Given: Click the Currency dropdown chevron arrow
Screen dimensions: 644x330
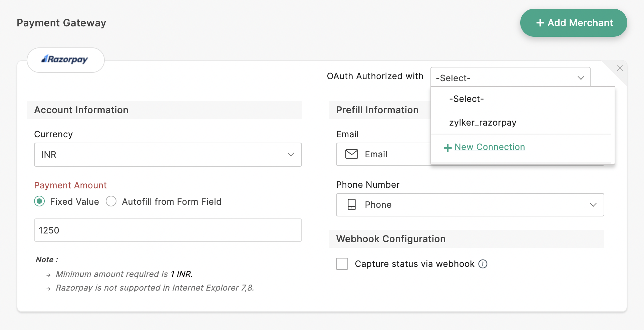Looking at the screenshot, I should pyautogui.click(x=291, y=155).
